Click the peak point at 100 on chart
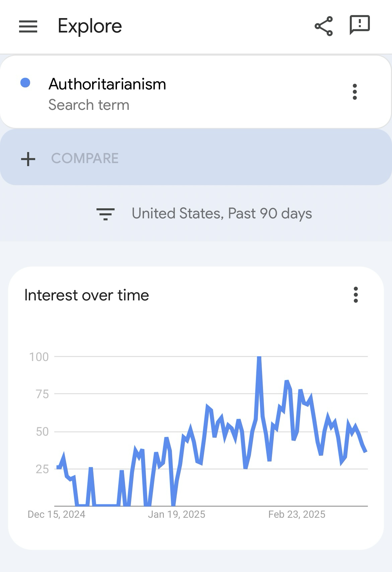This screenshot has height=572, width=392. tap(259, 358)
